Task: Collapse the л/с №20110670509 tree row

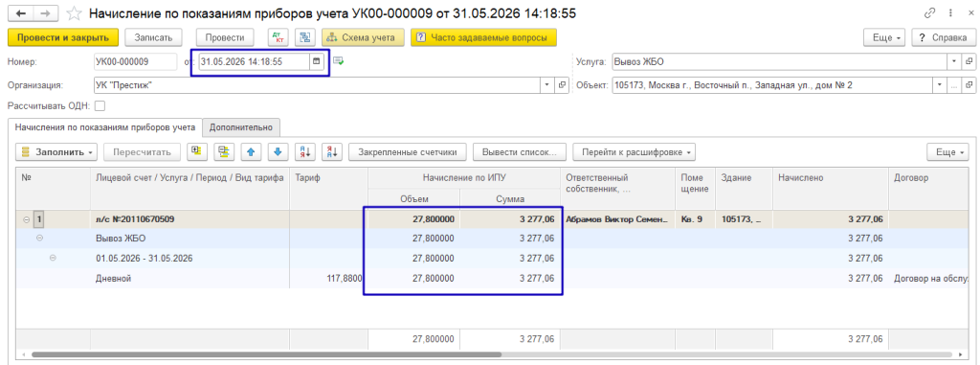Action: click(x=26, y=219)
